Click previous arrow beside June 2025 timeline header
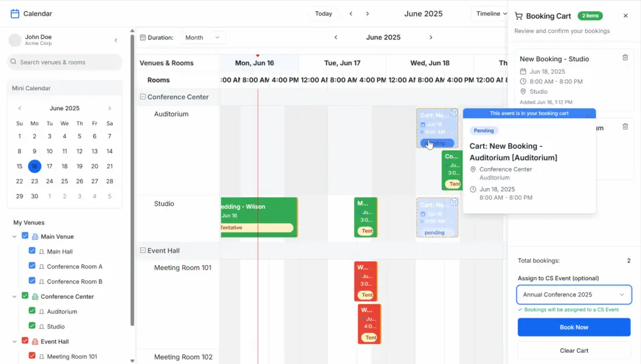The width and height of the screenshot is (641, 364). click(336, 38)
